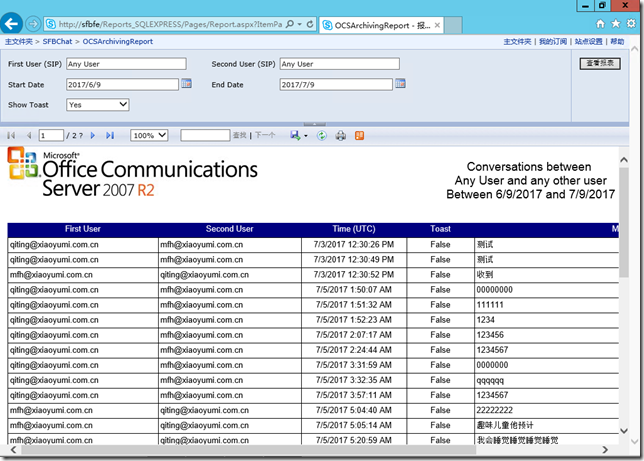Viewport: 644px width, 461px height.
Task: Click the Second User (SIP) input field
Action: point(340,64)
